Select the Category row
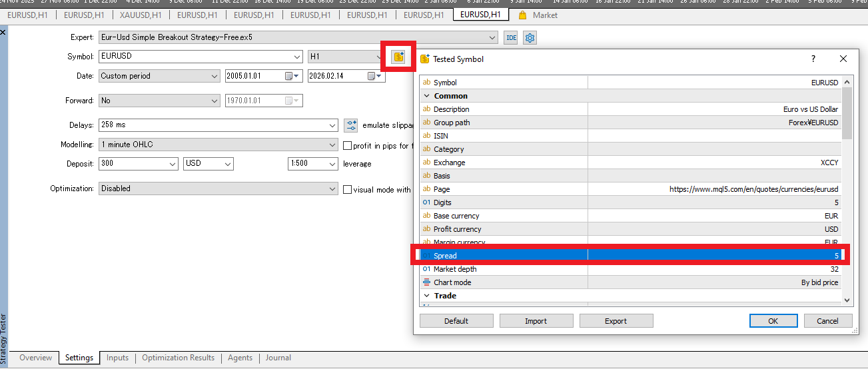 pyautogui.click(x=630, y=149)
